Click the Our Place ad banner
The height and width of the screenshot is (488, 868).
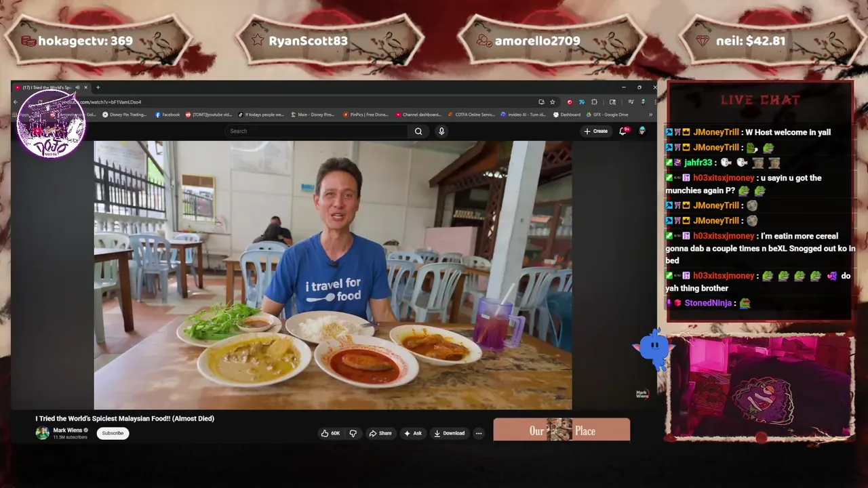pos(561,430)
